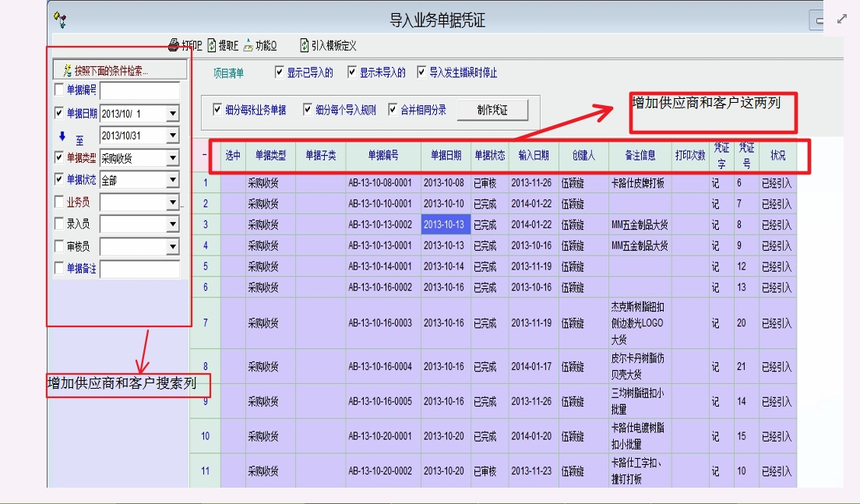
Task: Expand the 单据状态 dropdown showing 全部
Action: click(x=172, y=181)
